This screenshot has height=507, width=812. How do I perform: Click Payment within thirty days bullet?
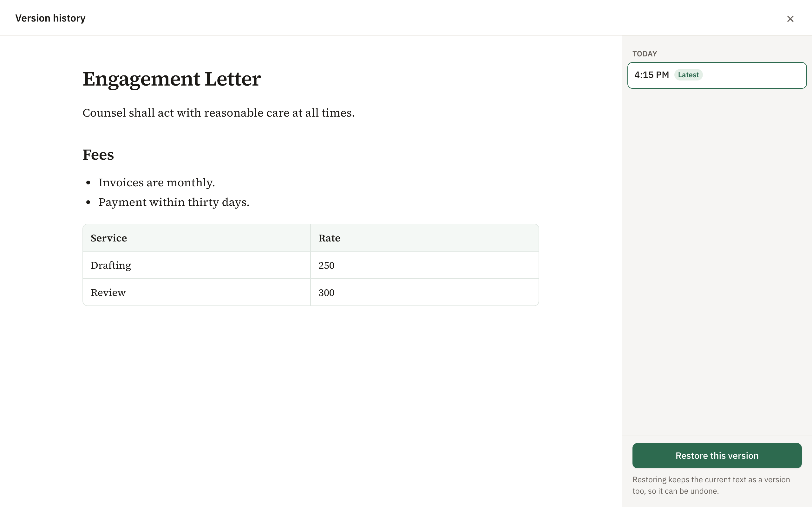point(174,202)
